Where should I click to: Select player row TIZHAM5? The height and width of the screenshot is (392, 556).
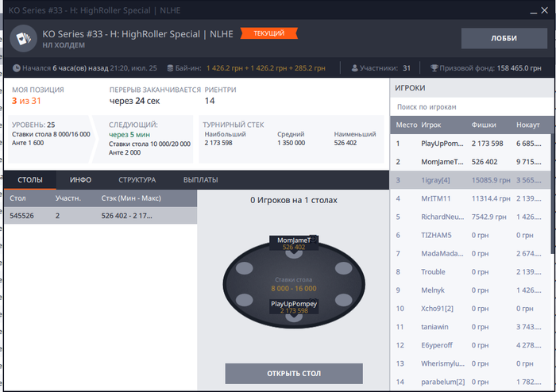[x=470, y=235]
